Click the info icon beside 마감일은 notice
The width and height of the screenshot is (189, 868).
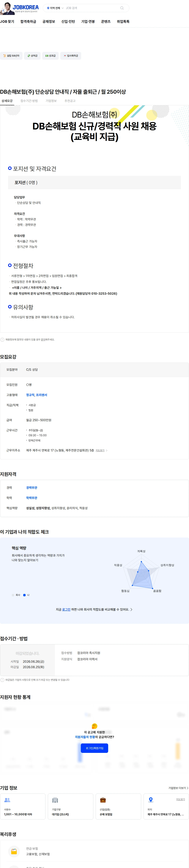2,680
